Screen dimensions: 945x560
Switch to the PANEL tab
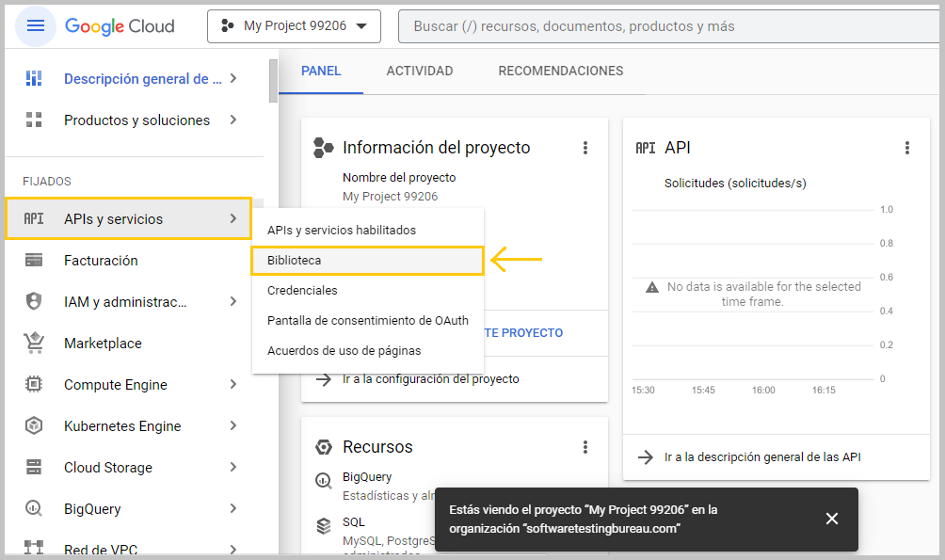tap(321, 72)
